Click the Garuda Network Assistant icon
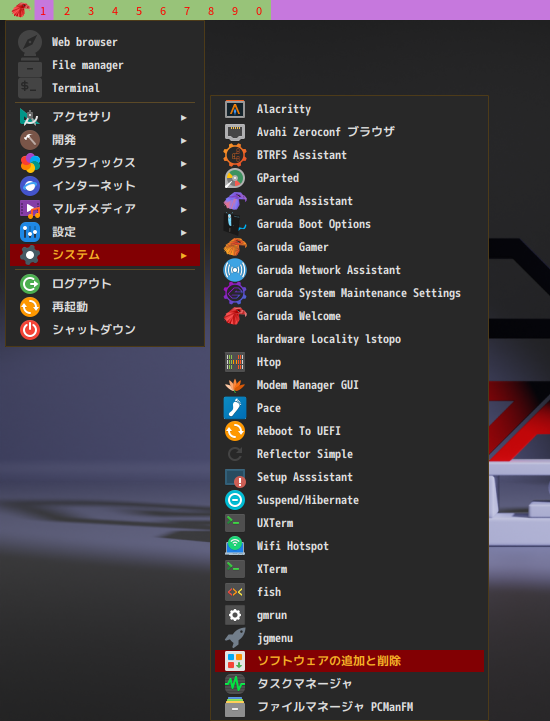 [x=235, y=270]
